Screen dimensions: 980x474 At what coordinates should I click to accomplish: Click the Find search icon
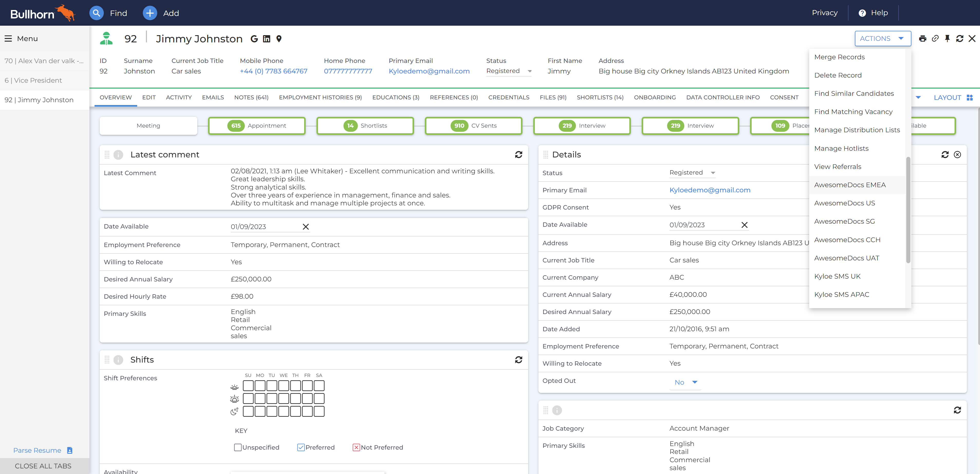(96, 13)
